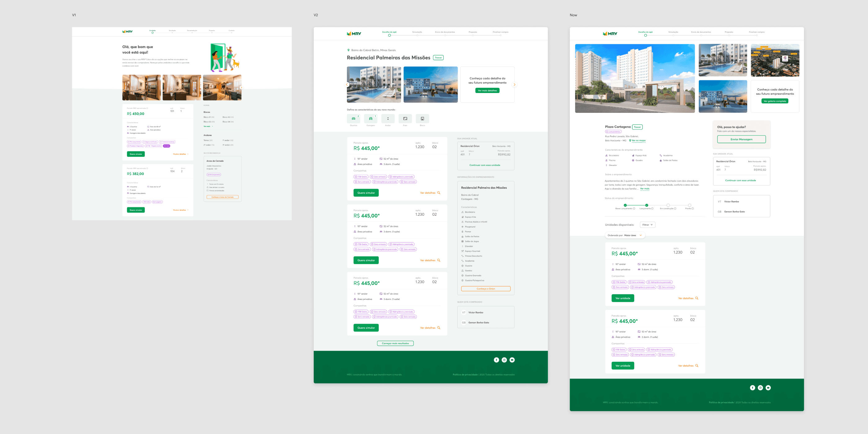This screenshot has height=434, width=868.
Task: Select the Em construção status circle
Action: [x=668, y=205]
